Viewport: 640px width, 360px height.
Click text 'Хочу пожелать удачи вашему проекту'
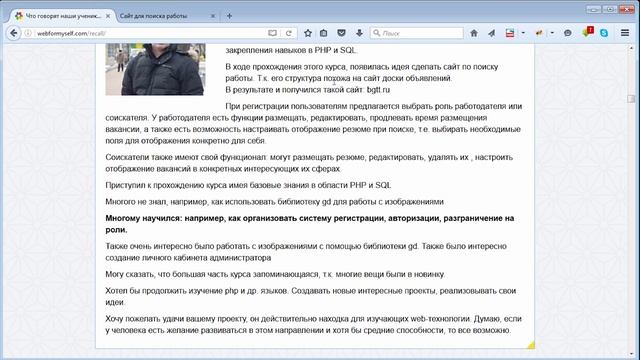(x=176, y=319)
